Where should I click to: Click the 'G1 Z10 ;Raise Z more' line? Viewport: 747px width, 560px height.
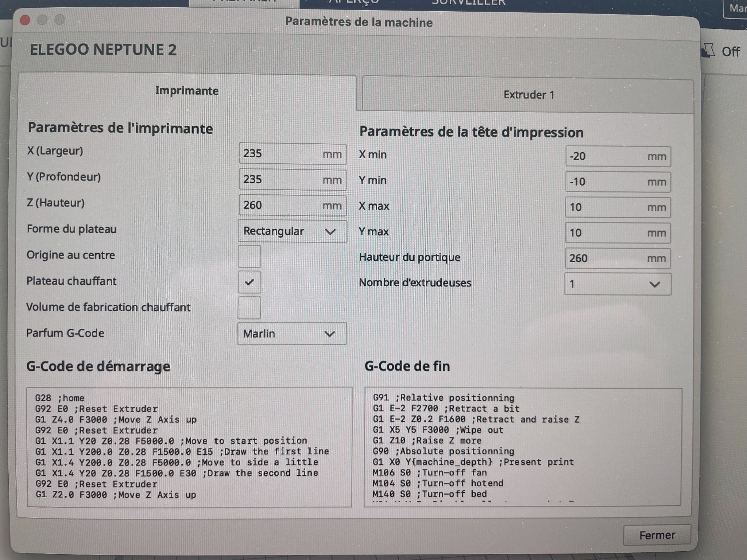tap(427, 440)
